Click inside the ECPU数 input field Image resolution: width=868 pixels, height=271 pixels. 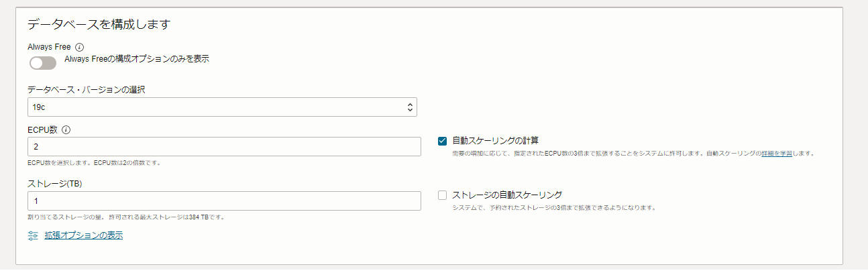tap(224, 146)
